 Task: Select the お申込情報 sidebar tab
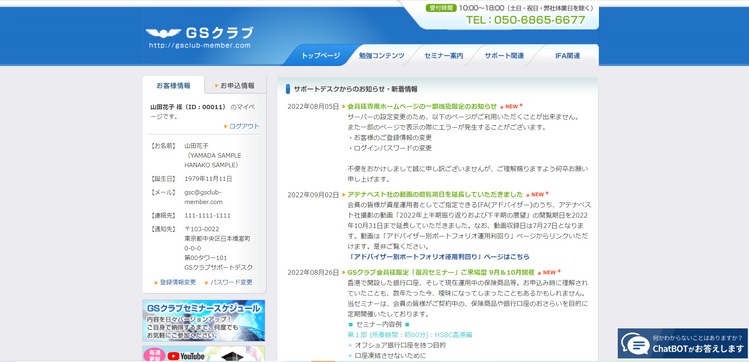pyautogui.click(x=235, y=85)
